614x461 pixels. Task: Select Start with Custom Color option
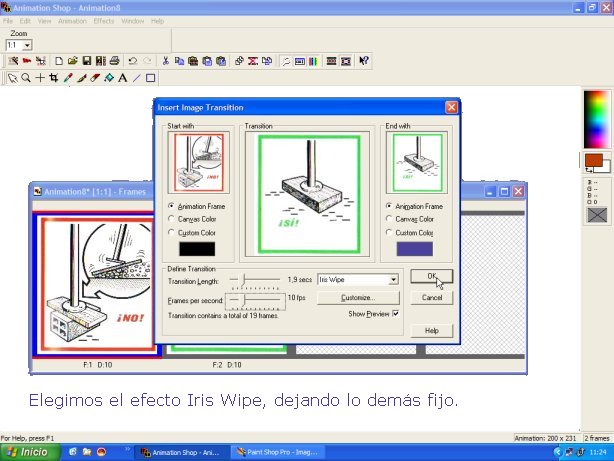pos(171,232)
